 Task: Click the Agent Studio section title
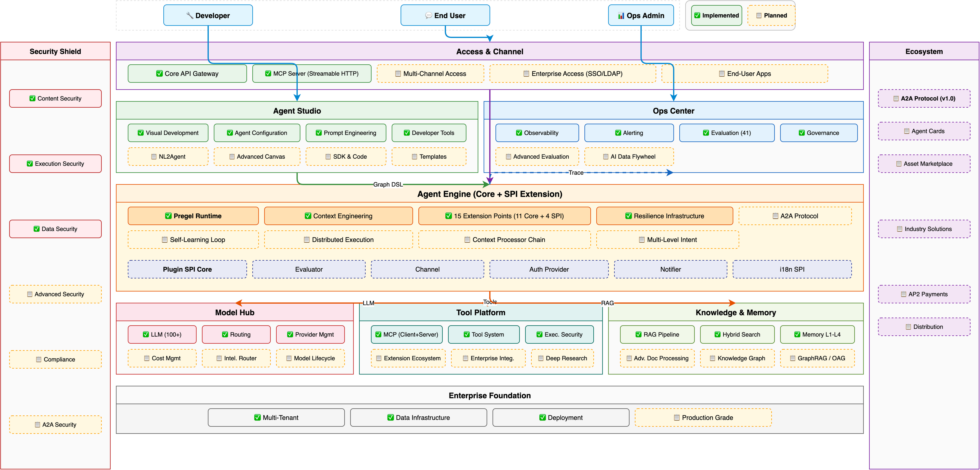[x=297, y=111]
